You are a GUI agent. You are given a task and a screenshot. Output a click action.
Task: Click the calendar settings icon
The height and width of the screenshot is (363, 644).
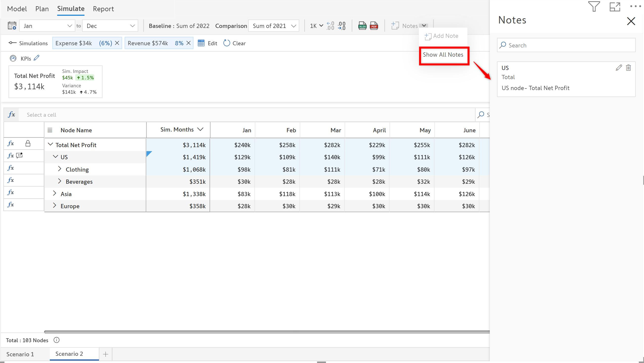point(12,26)
